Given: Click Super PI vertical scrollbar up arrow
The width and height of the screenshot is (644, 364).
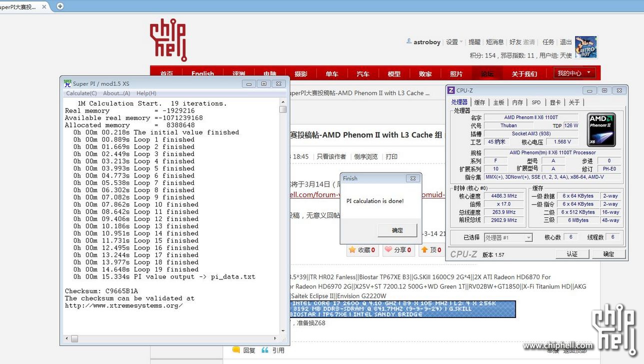Looking at the screenshot, I should 283,101.
